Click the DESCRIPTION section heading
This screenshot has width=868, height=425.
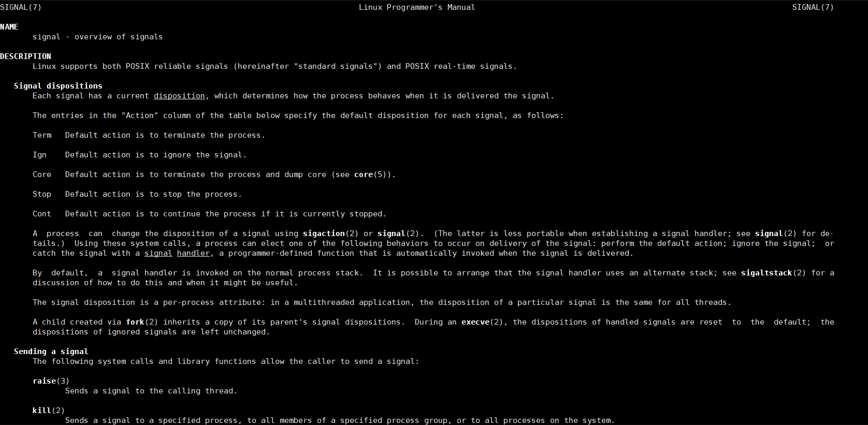coord(25,56)
